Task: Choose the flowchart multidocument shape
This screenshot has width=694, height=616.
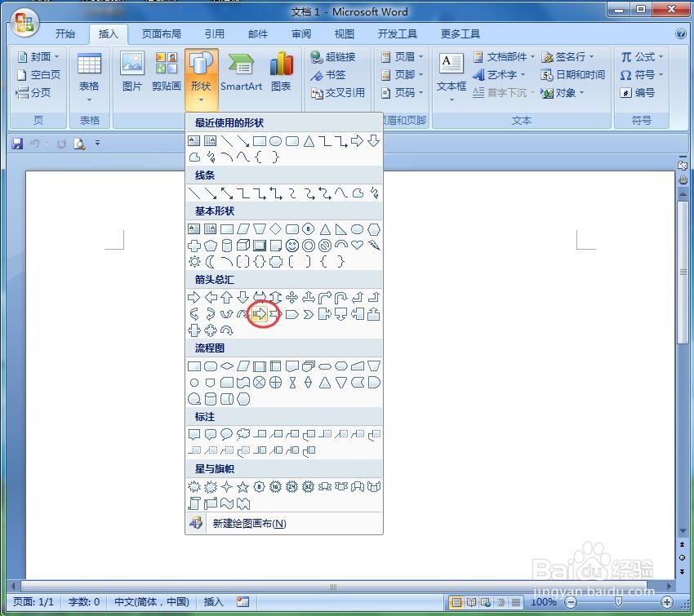Action: (x=309, y=366)
